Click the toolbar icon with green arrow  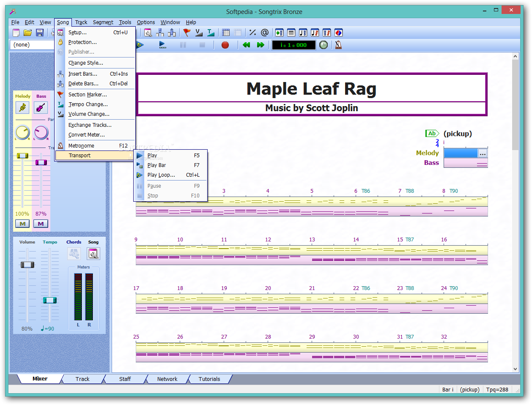280,33
